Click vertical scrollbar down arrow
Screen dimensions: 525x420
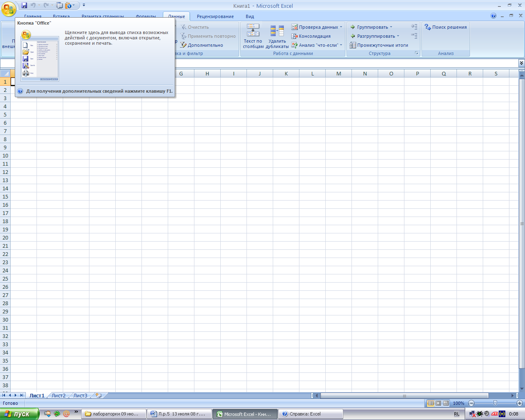[x=522, y=389]
